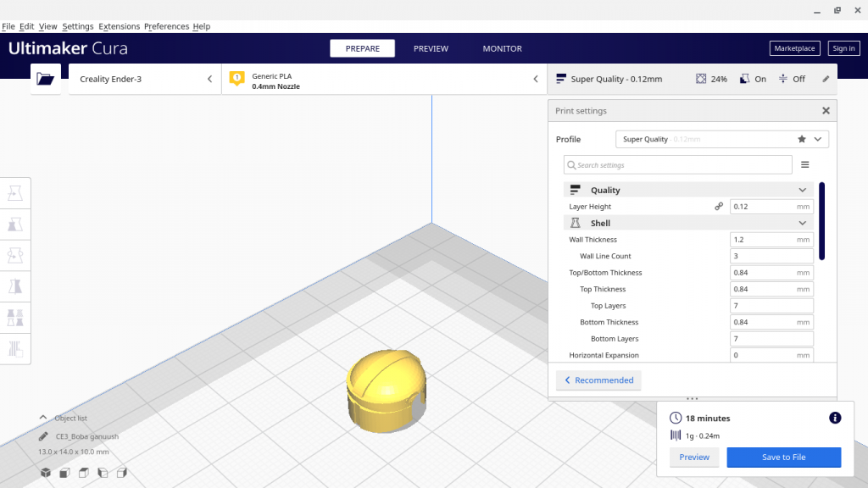Click pencil icon next to CE3_Boba ganuush
The height and width of the screenshot is (488, 868).
(43, 436)
